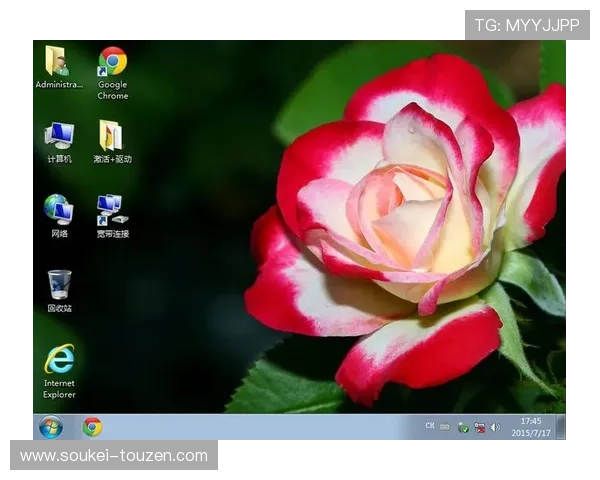Launch Chrome from the taskbar pin
This screenshot has width=600, height=480.
[x=92, y=427]
